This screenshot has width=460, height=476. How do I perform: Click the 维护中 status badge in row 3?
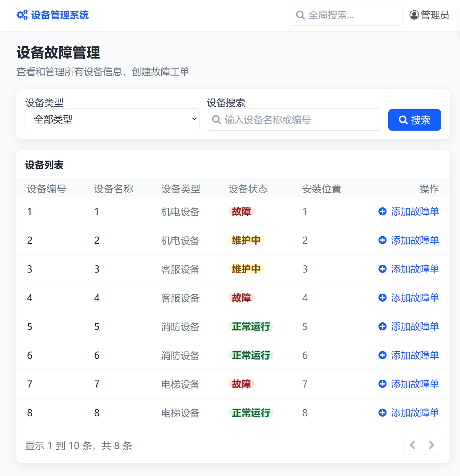coord(246,269)
